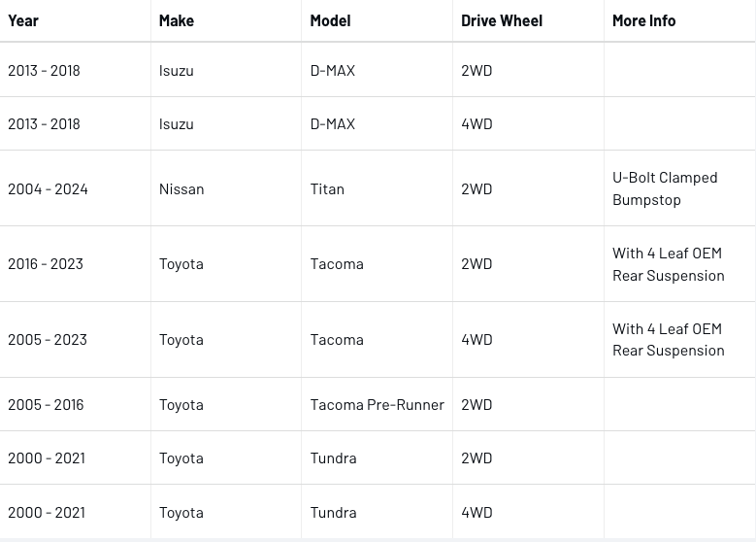The height and width of the screenshot is (542, 756).
Task: Click 2WD in the Nissan Titan row
Action: coord(477,188)
